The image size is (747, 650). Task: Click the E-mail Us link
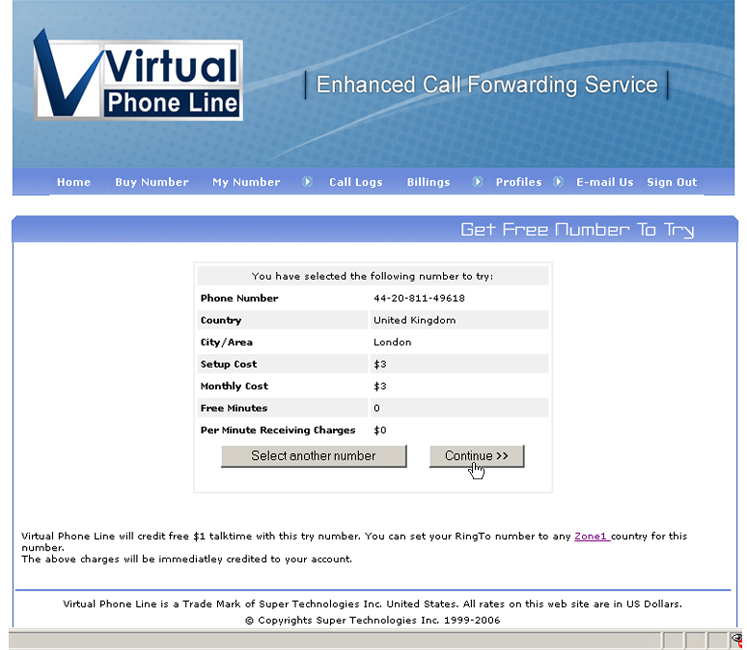(605, 182)
